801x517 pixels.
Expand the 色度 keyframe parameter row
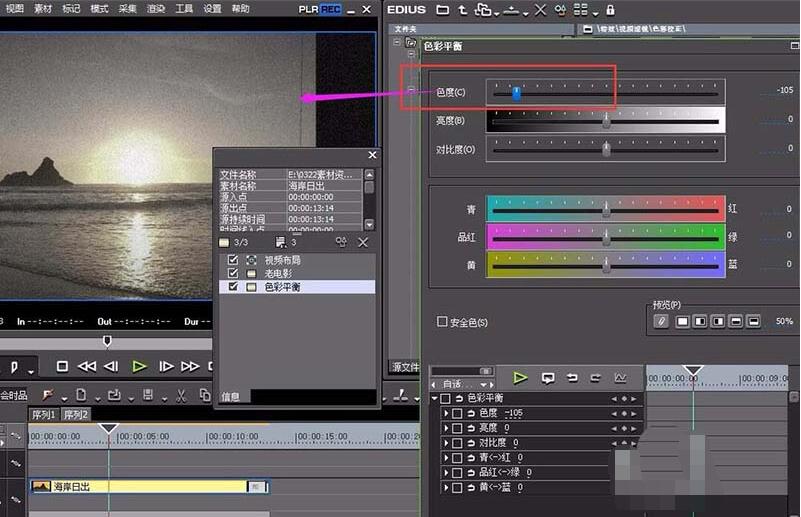point(446,413)
